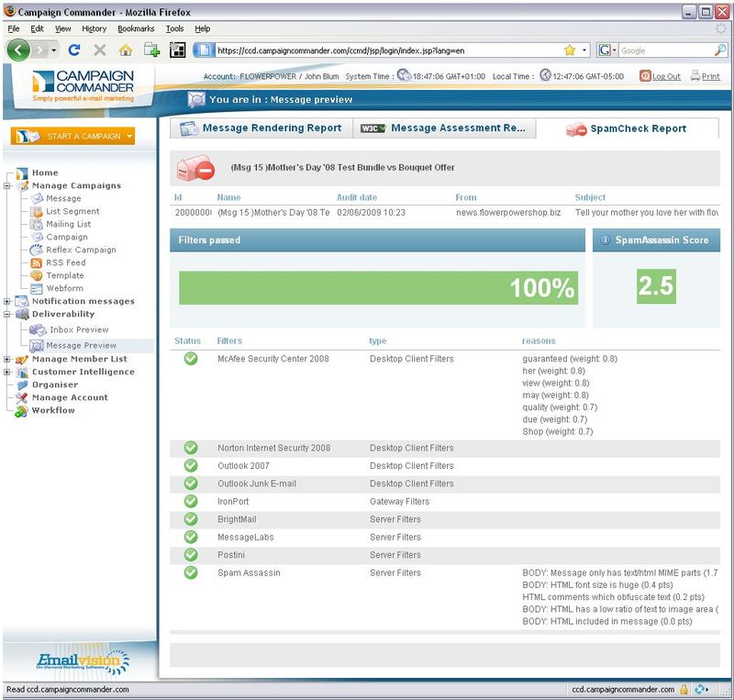
Task: Click the Firefox back arrow button
Action: [18, 50]
